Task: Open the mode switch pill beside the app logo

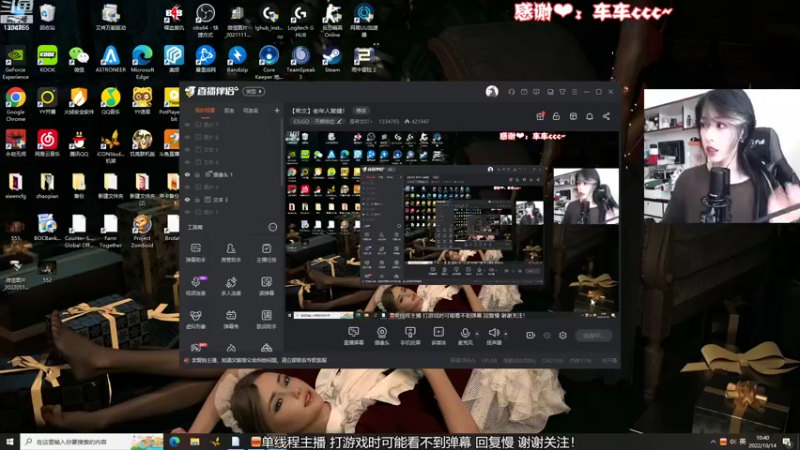Action: [254, 92]
